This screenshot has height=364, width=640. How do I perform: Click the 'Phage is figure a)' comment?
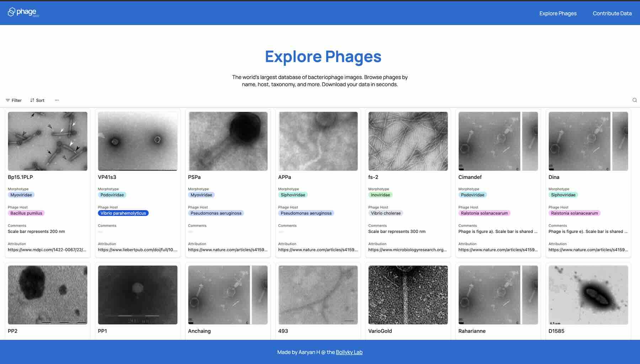498,231
